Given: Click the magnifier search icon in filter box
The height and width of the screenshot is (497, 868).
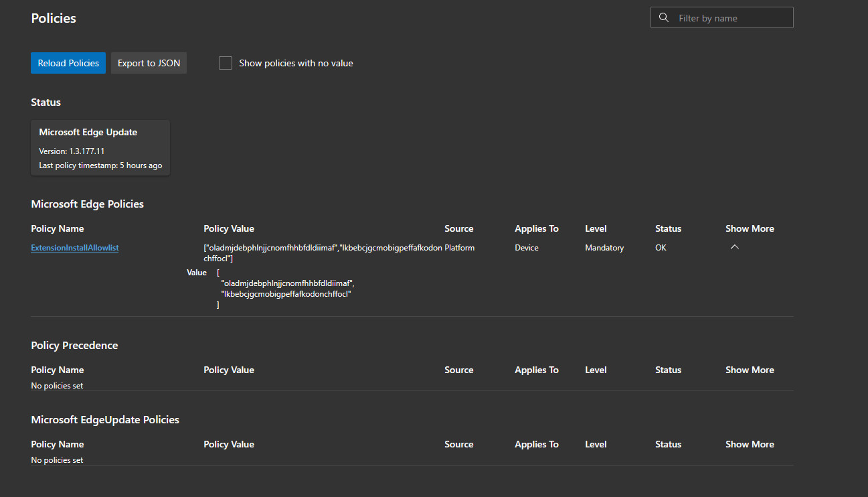Looking at the screenshot, I should tap(663, 17).
